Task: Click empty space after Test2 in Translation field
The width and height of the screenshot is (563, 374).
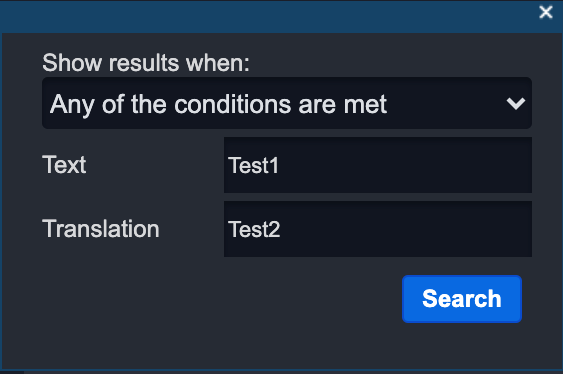Action: pyautogui.click(x=406, y=229)
